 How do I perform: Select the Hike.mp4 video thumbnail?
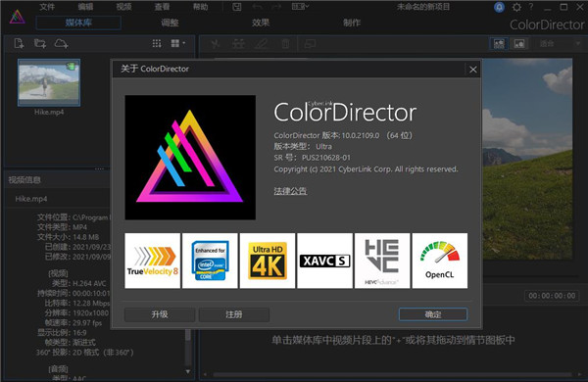point(49,82)
